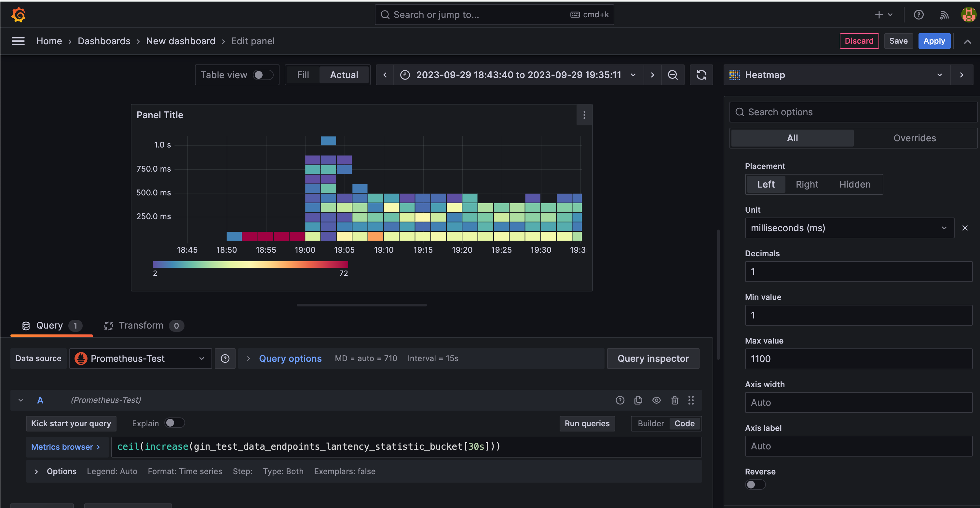Viewport: 980px width, 508px height.
Task: Click the hide/eye icon for query A
Action: 656,400
